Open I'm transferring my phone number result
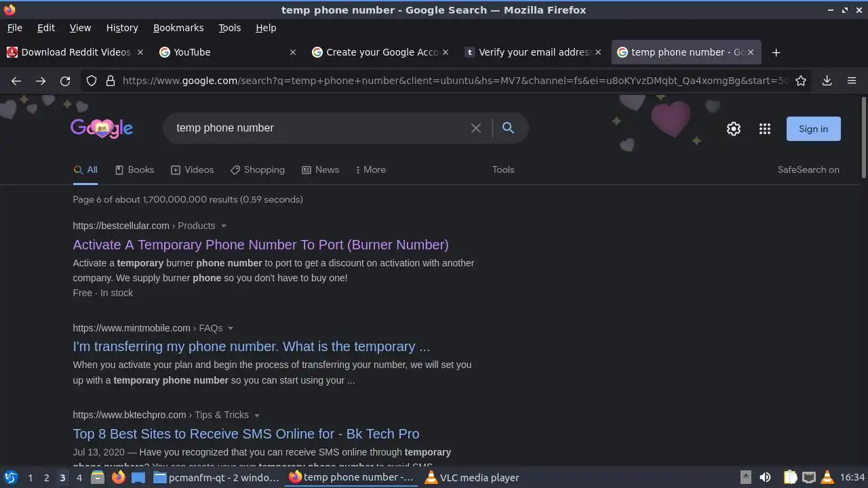The height and width of the screenshot is (488, 868). (x=251, y=346)
